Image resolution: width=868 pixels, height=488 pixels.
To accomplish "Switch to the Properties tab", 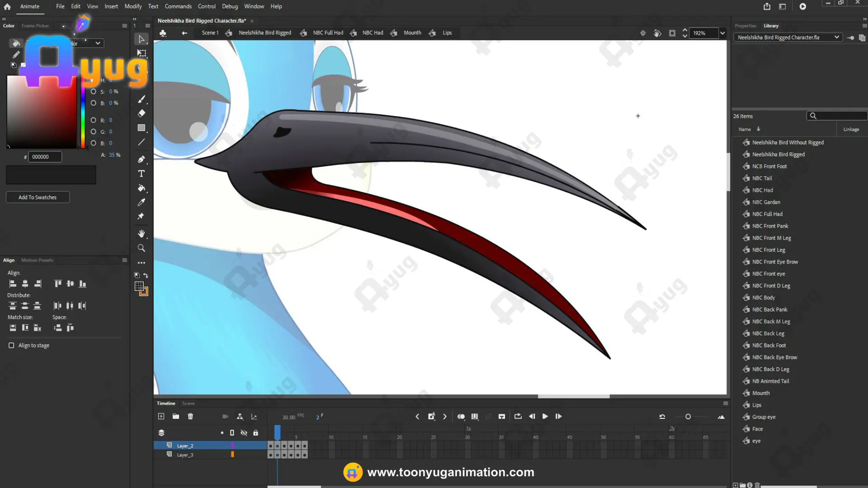I will [745, 26].
